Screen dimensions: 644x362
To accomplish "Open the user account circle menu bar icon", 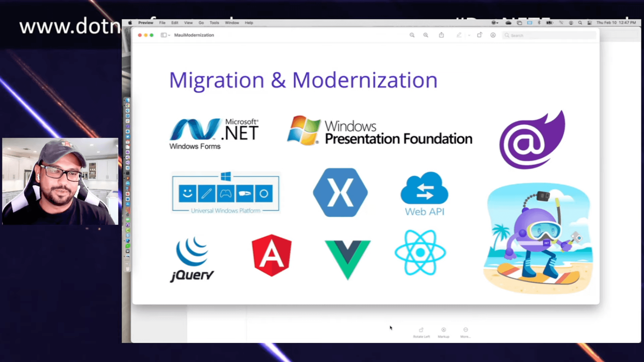I will pyautogui.click(x=571, y=23).
